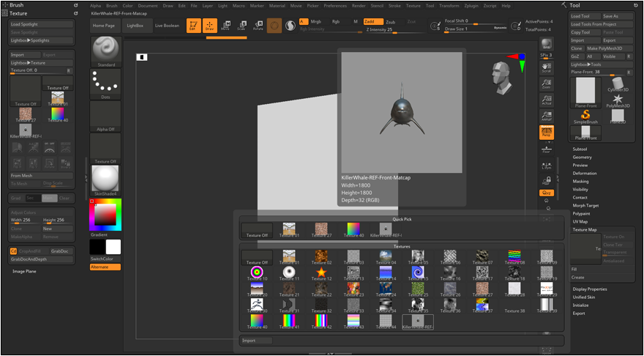Screen dimensions: 644x356
Task: Toggle the Floor grid display
Action: click(546, 149)
